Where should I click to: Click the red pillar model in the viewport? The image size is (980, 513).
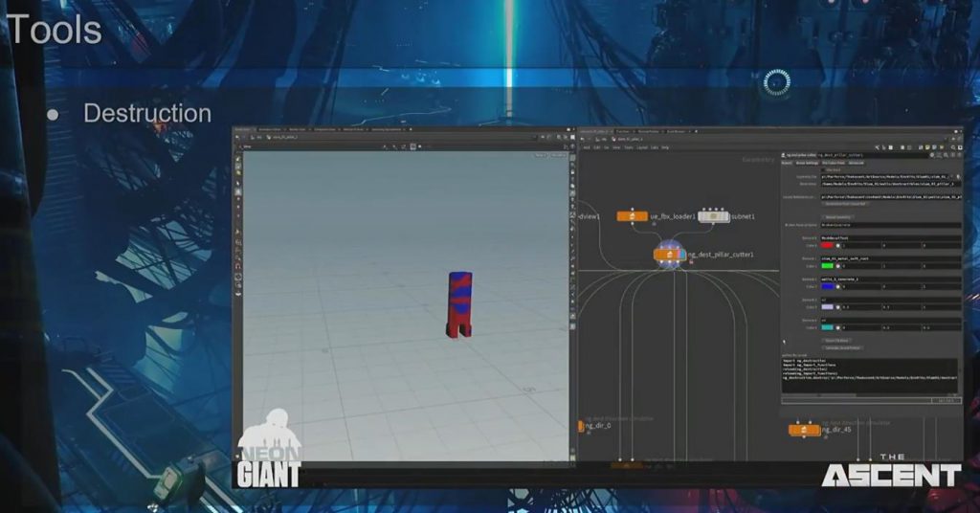pyautogui.click(x=459, y=304)
